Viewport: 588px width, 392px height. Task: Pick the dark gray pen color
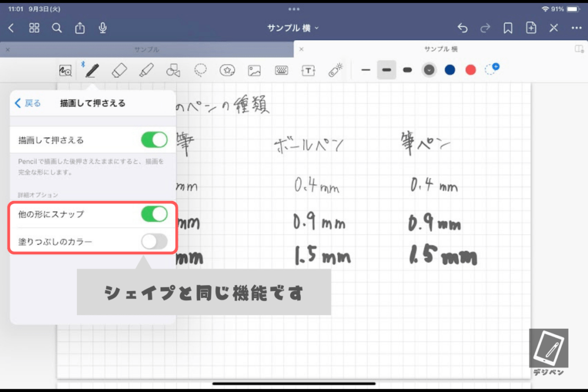coord(429,69)
